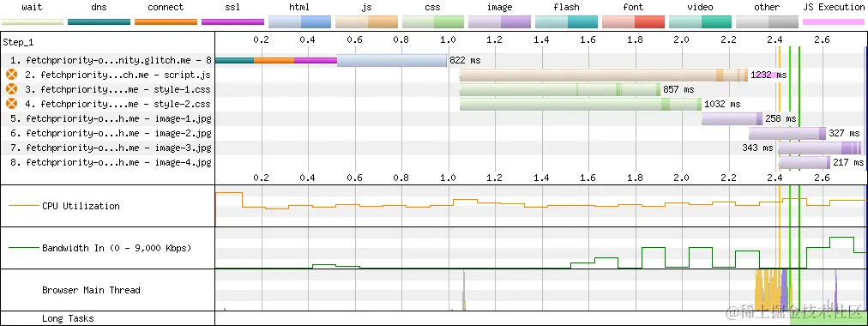Viewport: 868px width, 326px height.
Task: Click the 343 ms timing label
Action: pyautogui.click(x=758, y=148)
